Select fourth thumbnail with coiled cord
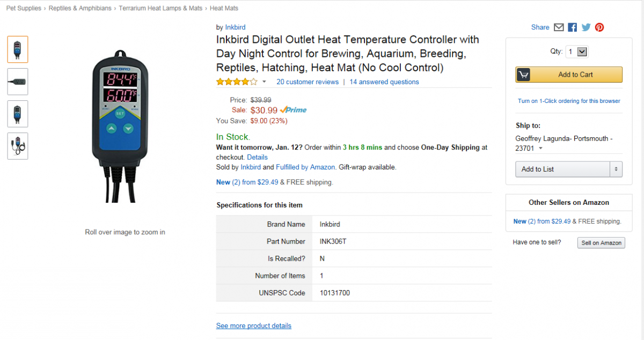Viewport: 644px width, 340px height. click(18, 146)
